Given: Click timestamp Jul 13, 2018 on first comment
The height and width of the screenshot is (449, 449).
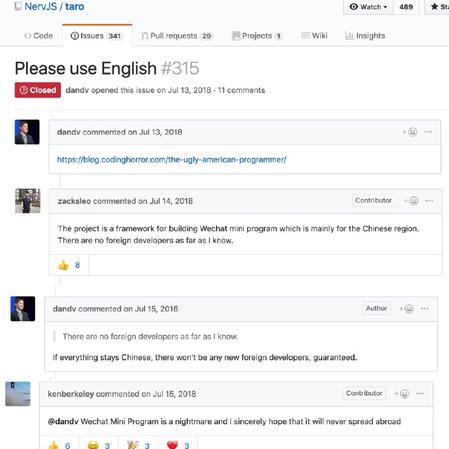Looking at the screenshot, I should 161,132.
